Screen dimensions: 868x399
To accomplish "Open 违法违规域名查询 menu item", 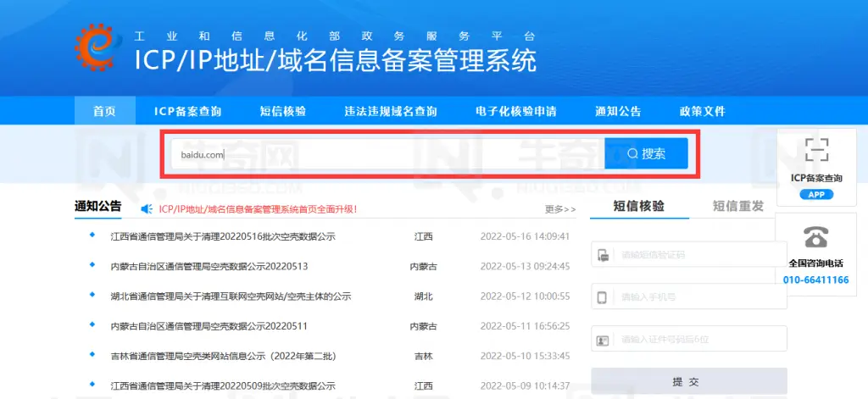I will point(390,111).
